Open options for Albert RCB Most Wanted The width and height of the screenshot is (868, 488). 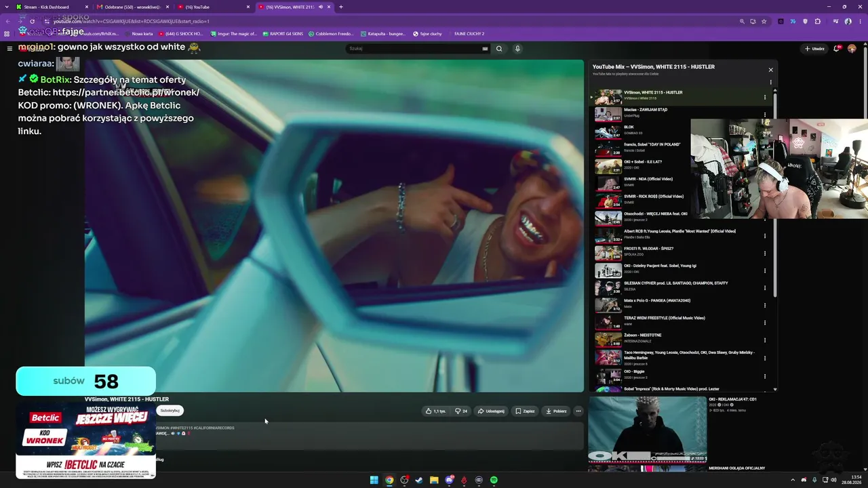click(765, 236)
